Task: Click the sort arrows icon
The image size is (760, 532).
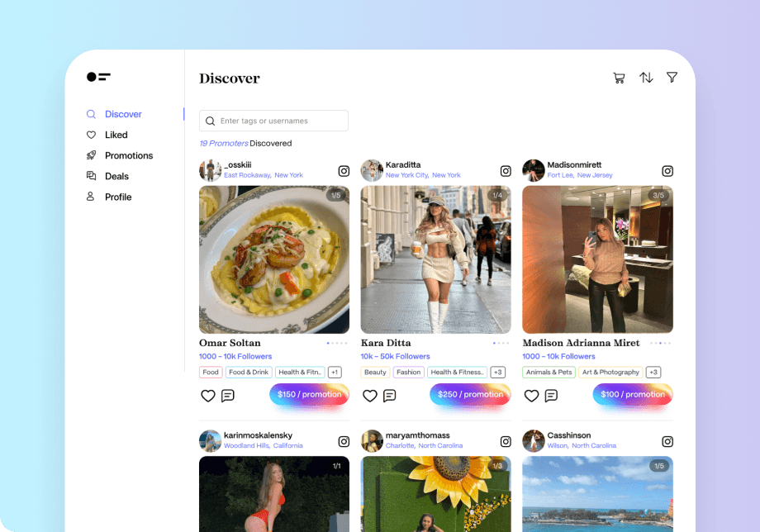Action: pos(646,78)
